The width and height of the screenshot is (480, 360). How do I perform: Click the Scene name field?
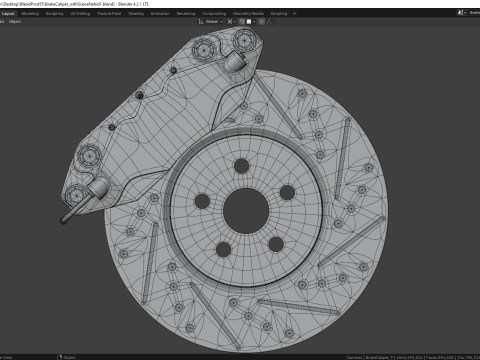[x=474, y=12]
